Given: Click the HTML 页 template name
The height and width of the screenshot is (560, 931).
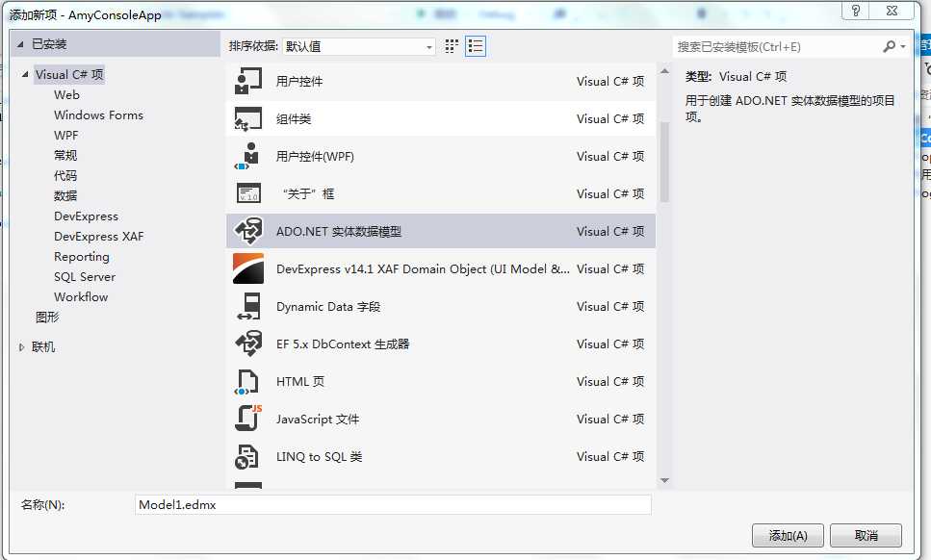Looking at the screenshot, I should (299, 381).
